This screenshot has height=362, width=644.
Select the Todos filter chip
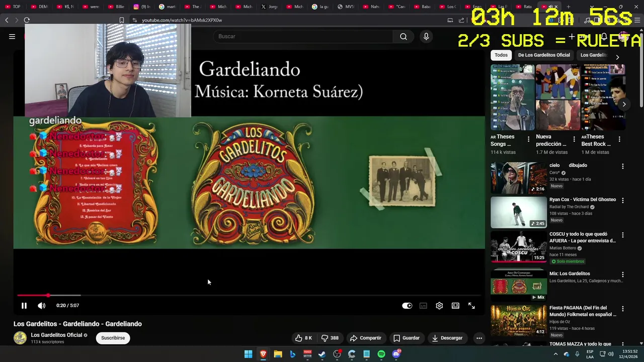[501, 55]
